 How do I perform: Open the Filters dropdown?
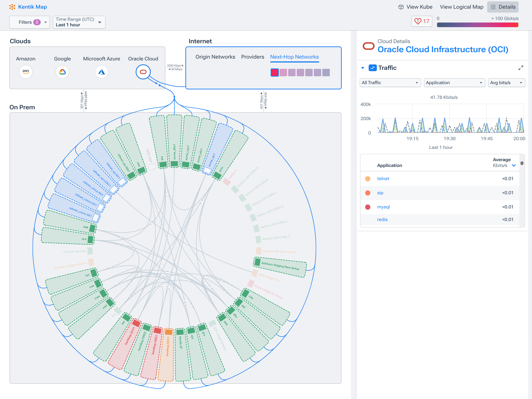click(x=29, y=22)
